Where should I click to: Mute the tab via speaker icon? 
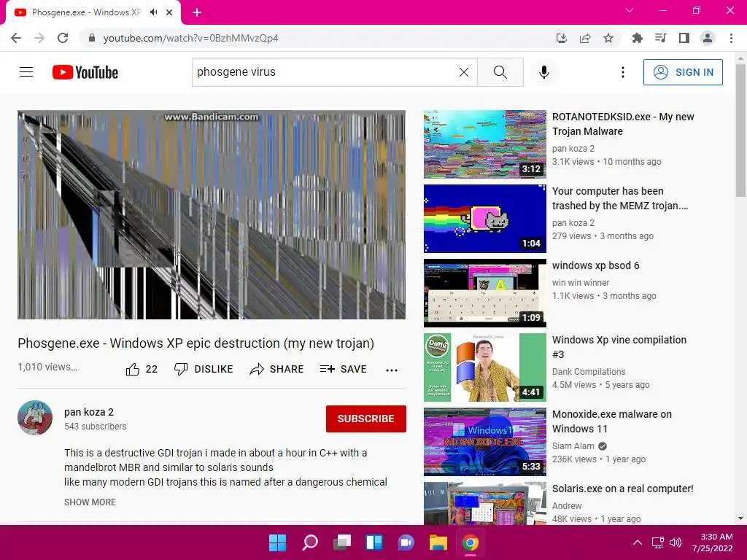point(153,12)
